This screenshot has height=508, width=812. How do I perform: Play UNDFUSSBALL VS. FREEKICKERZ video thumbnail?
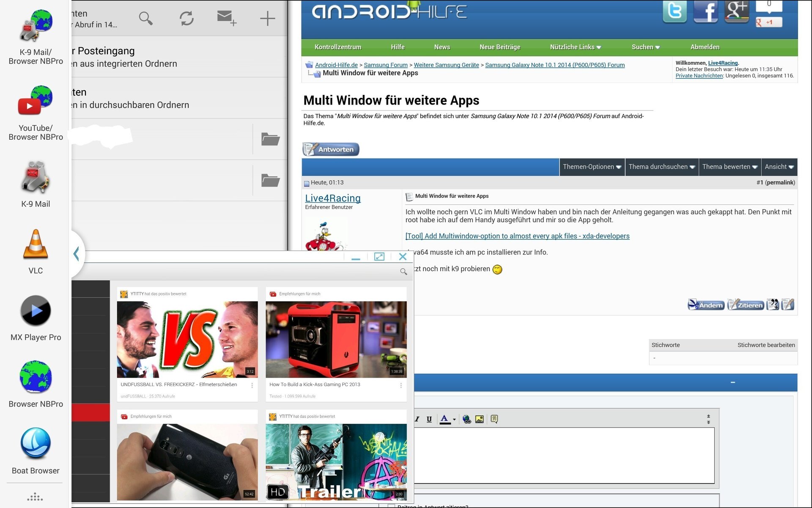click(x=187, y=340)
